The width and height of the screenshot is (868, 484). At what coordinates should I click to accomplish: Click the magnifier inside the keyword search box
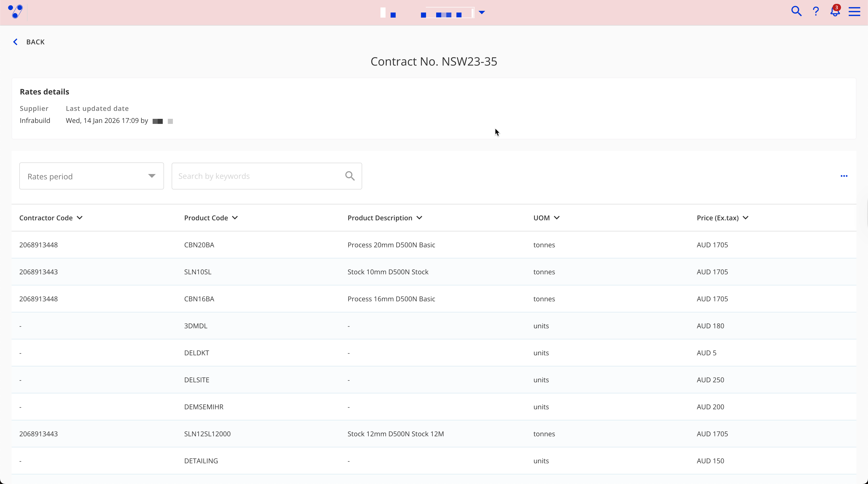click(x=350, y=176)
